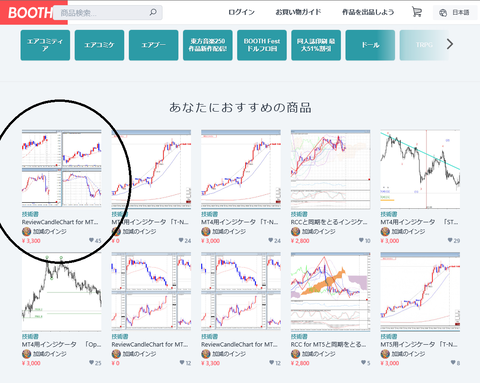Screen dimensions: 480x383
Task: Like the ¥0 MT4用インジケータ with 24 hearts
Action: (x=181, y=240)
